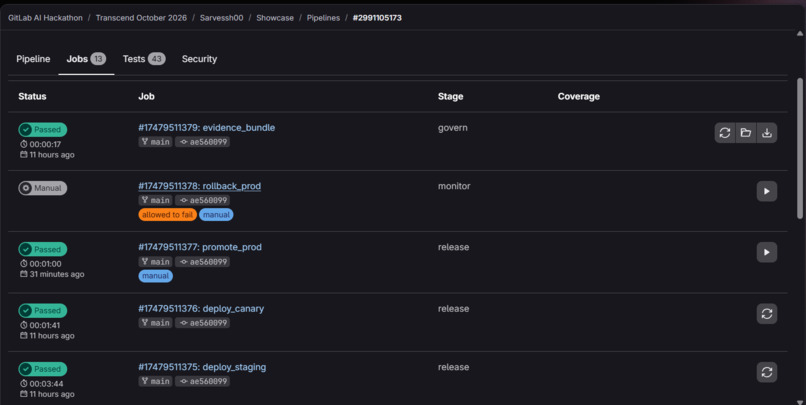Run the rollback_prod manual job
Viewport: 806px width, 405px height.
tap(766, 191)
